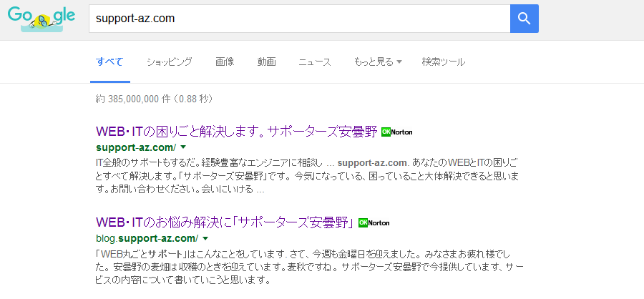
Task: Click the green support-az.com/ URL text
Action: point(136,147)
